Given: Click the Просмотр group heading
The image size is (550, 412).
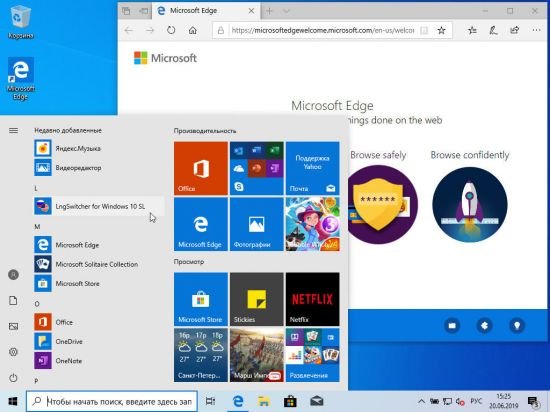Looking at the screenshot, I should pos(189,262).
